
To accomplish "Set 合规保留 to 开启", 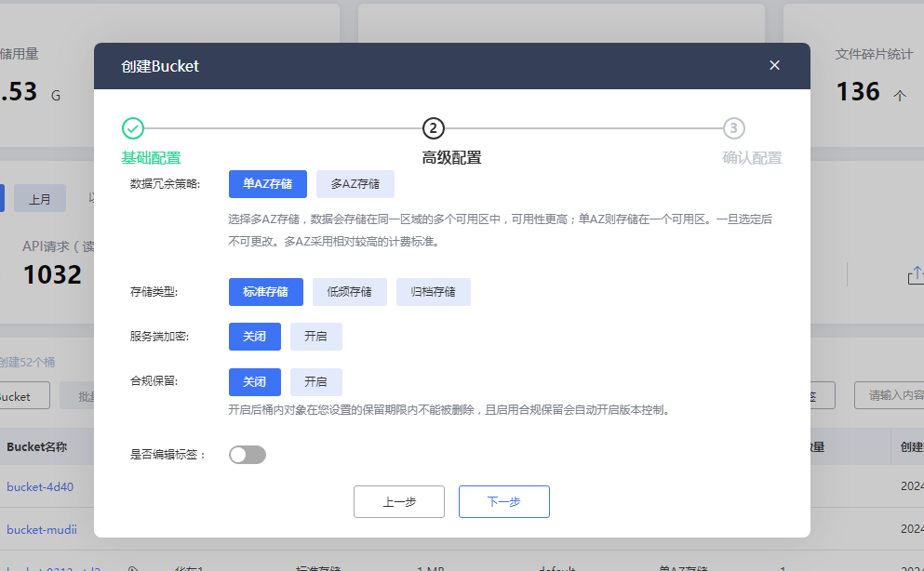I will (x=315, y=382).
